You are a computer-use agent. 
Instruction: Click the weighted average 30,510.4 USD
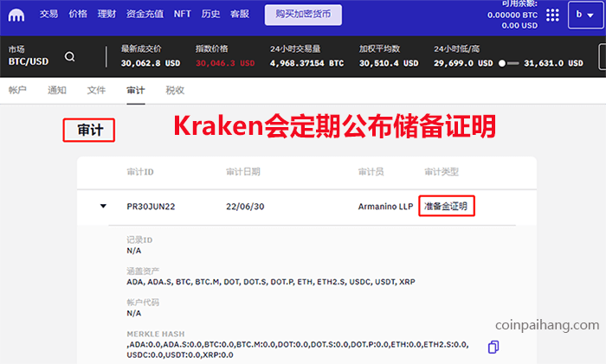click(389, 63)
